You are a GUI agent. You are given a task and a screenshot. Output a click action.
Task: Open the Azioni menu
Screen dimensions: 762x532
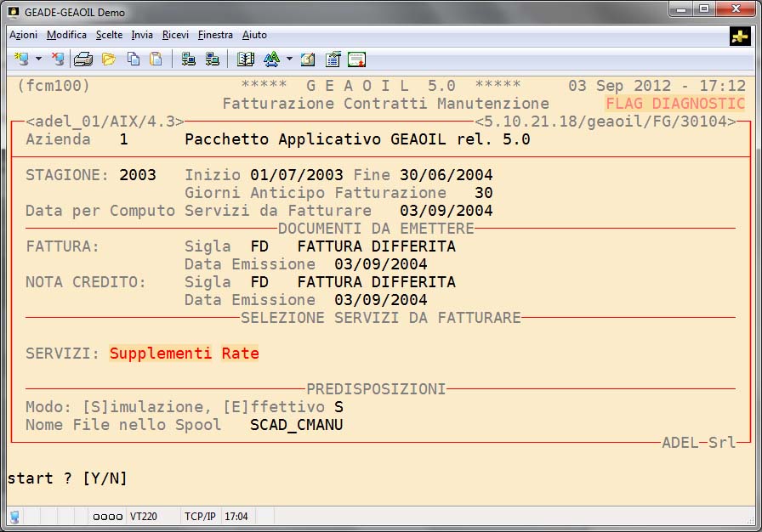(23, 35)
